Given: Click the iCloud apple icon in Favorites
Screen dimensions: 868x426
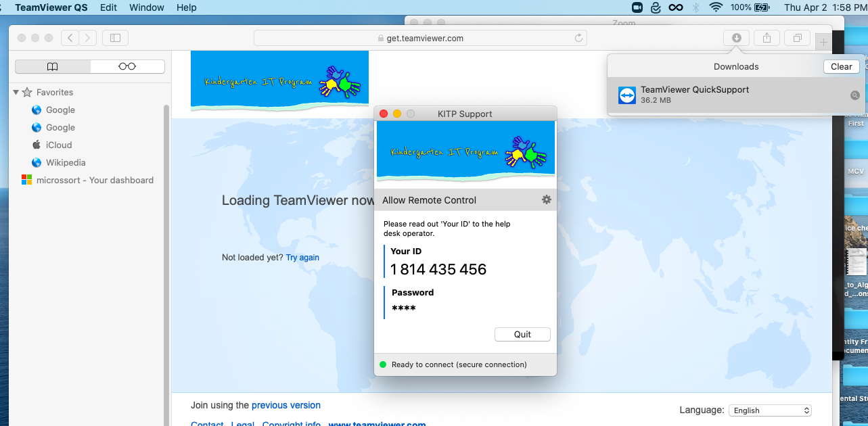Looking at the screenshot, I should click(x=37, y=145).
